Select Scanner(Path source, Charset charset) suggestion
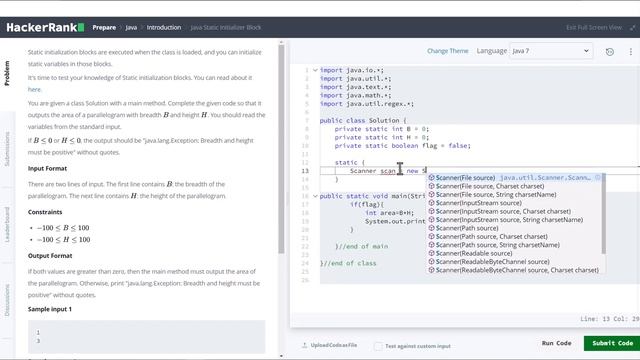 tap(515, 236)
